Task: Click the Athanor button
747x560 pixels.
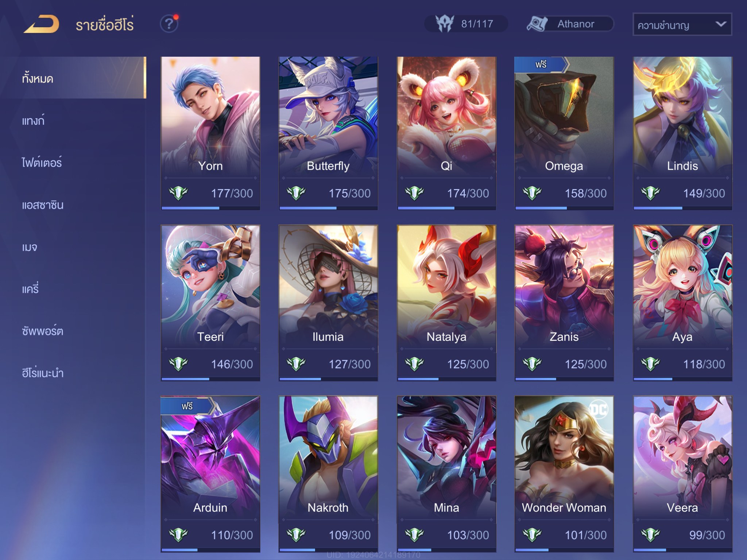Action: (570, 24)
